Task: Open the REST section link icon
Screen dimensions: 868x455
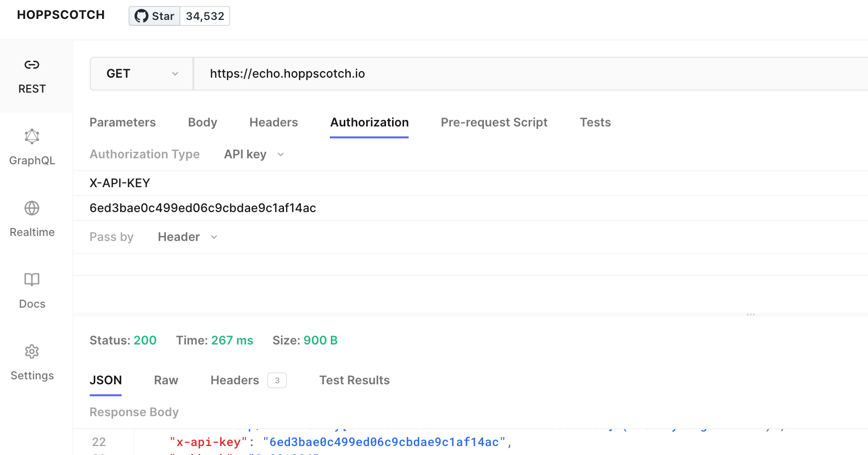Action: 32,65
